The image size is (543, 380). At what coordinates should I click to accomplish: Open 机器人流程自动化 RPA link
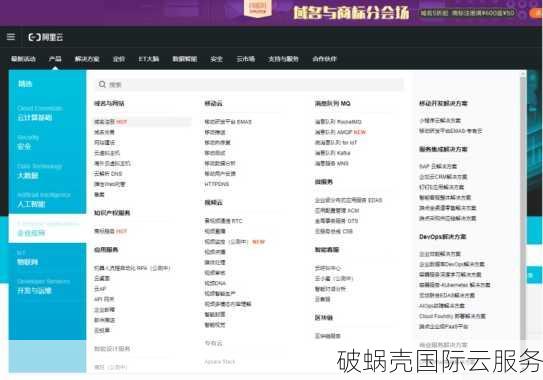point(132,268)
